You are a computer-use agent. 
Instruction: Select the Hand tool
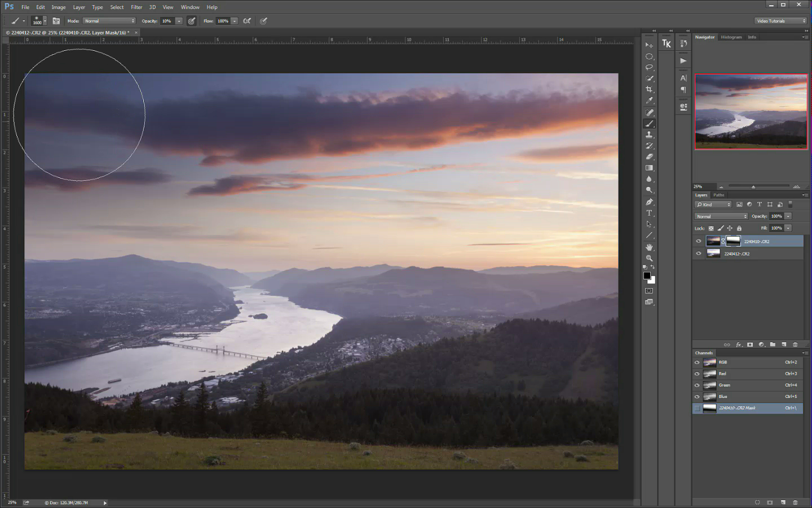[x=649, y=247]
